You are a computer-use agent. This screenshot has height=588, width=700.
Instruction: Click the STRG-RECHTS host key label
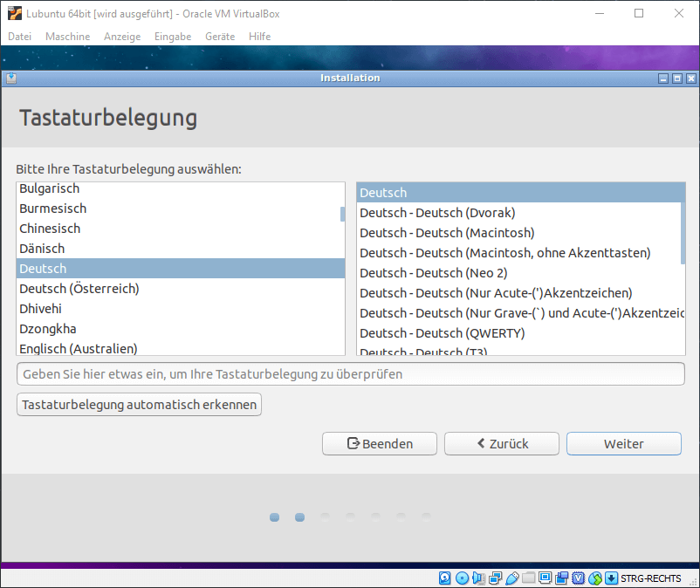(x=650, y=578)
